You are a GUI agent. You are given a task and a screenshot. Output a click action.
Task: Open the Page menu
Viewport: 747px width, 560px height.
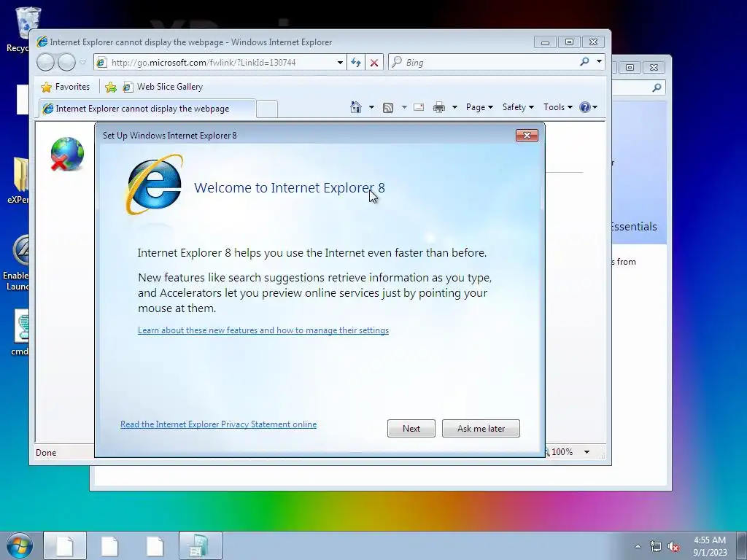tap(479, 107)
